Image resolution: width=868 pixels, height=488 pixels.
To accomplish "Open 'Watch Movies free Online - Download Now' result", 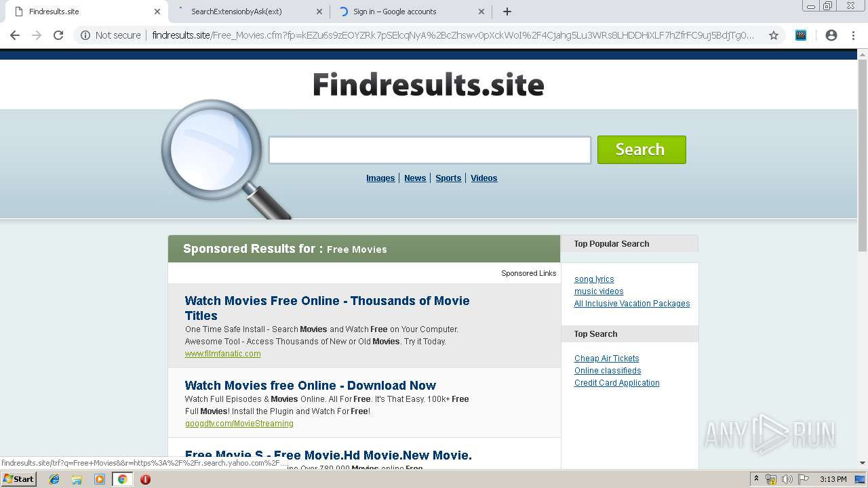I will point(311,385).
